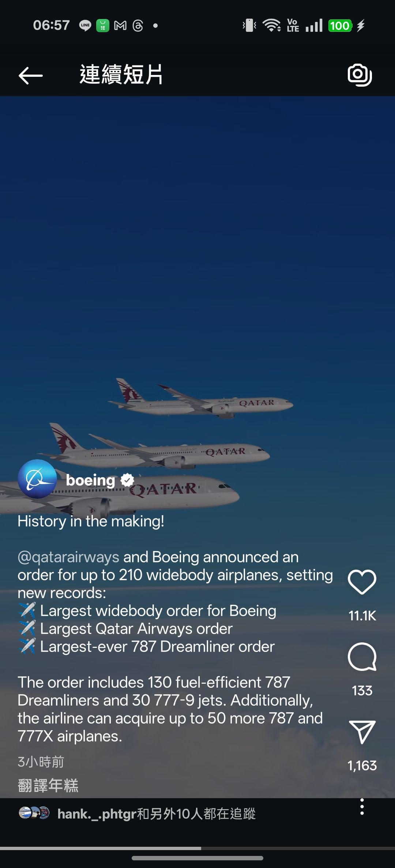Tap 翻譯年糕 translation button
395x868 pixels.
tap(48, 785)
